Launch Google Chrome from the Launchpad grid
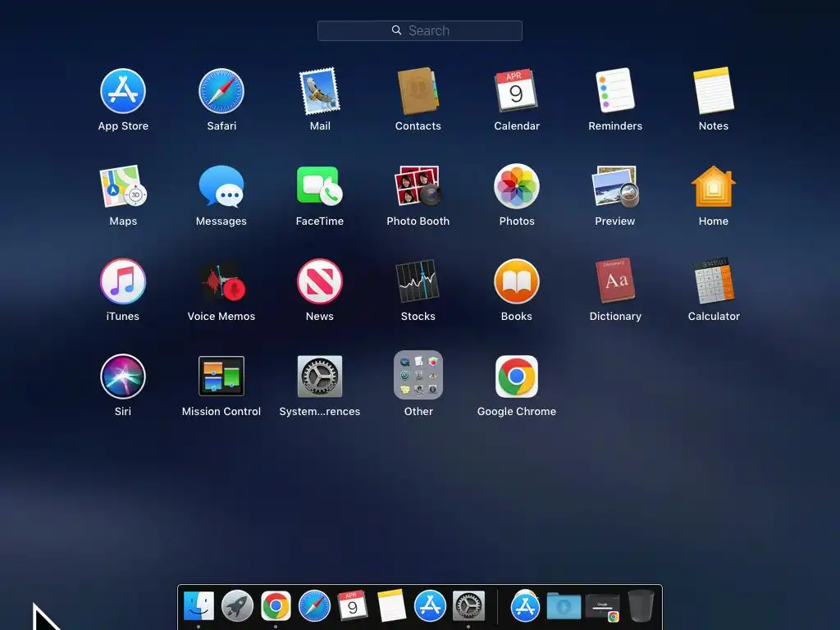 (x=517, y=376)
